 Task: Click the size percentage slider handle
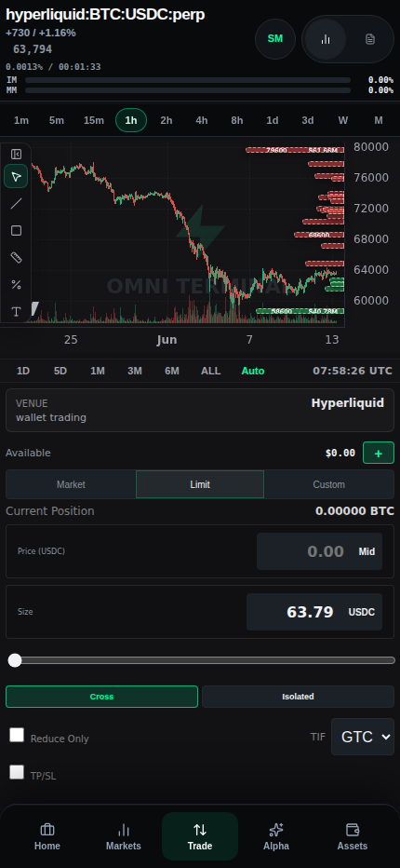coord(15,660)
